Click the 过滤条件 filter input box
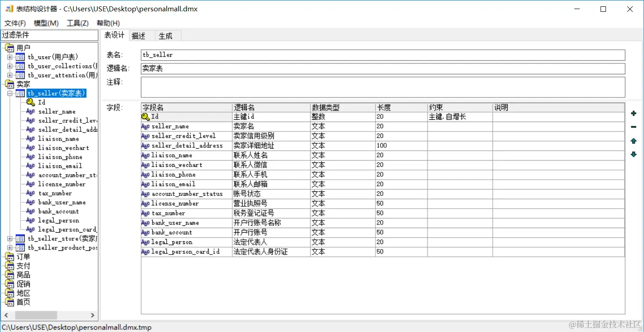This screenshot has height=332, width=644. click(49, 35)
